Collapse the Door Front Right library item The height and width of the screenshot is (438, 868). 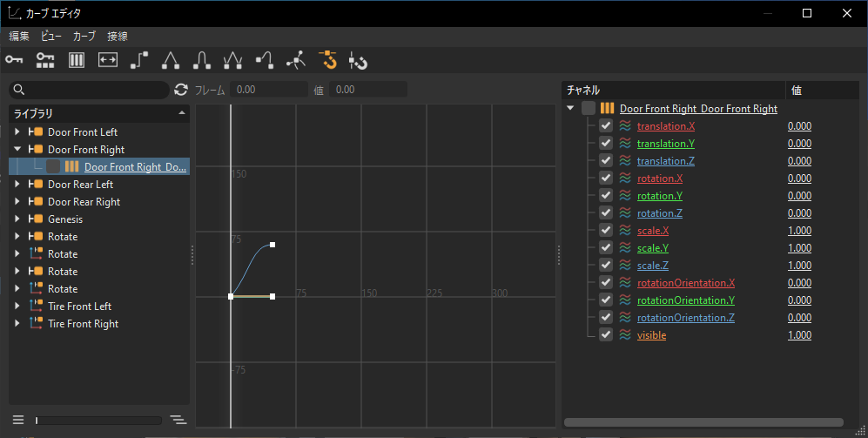click(x=17, y=149)
